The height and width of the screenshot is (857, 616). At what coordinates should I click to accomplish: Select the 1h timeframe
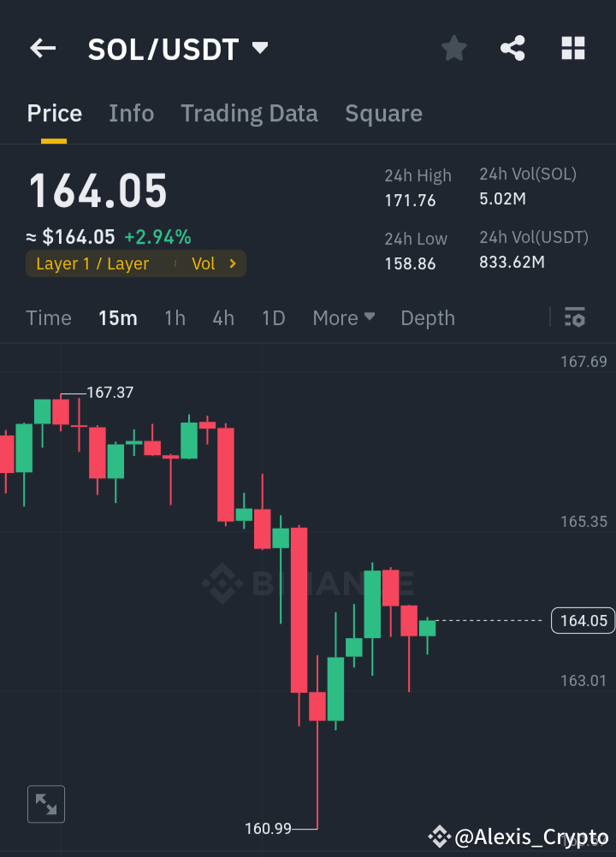175,317
